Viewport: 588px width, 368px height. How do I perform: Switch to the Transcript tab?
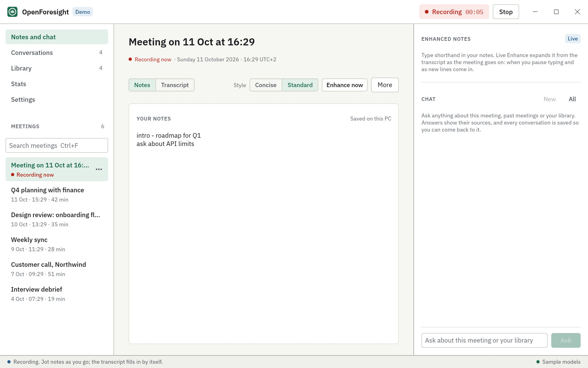point(175,85)
